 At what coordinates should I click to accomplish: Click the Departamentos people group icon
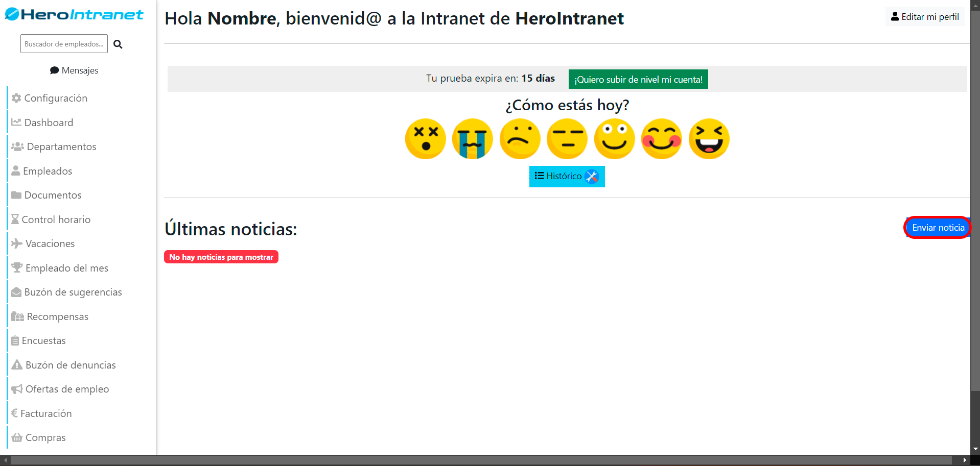[x=17, y=146]
